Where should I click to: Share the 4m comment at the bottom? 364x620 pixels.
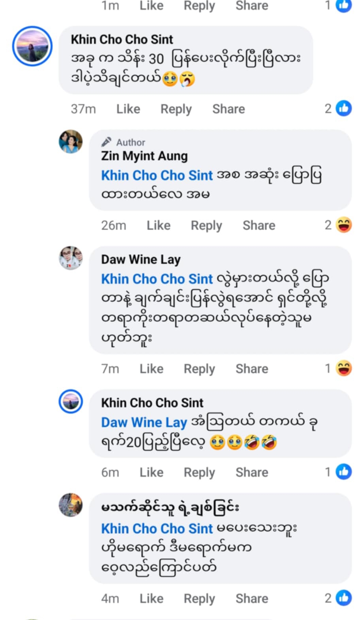252,598
